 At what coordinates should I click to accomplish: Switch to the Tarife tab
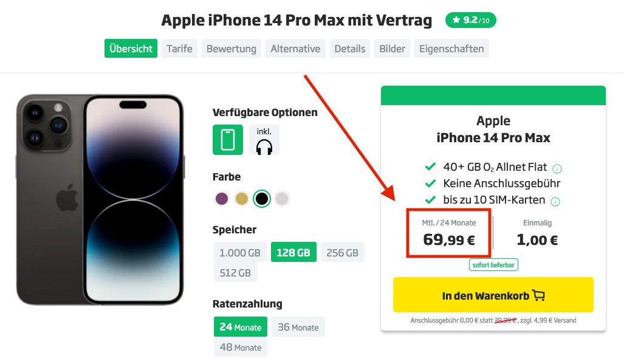[x=179, y=49]
